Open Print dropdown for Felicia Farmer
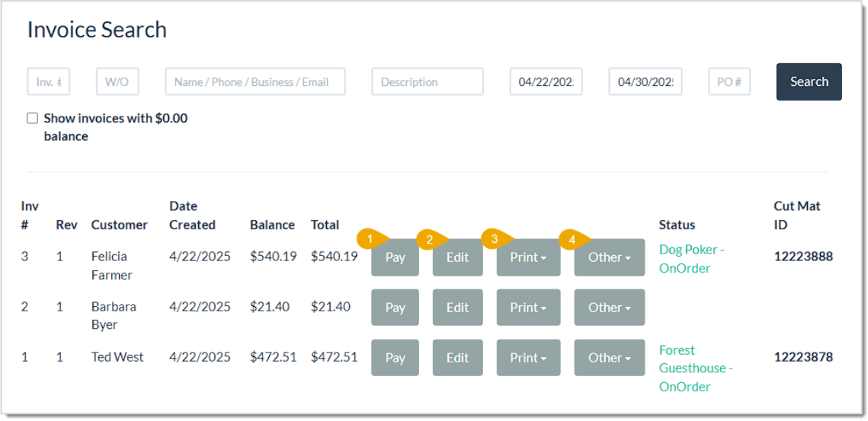This screenshot has height=421, width=868. (529, 257)
